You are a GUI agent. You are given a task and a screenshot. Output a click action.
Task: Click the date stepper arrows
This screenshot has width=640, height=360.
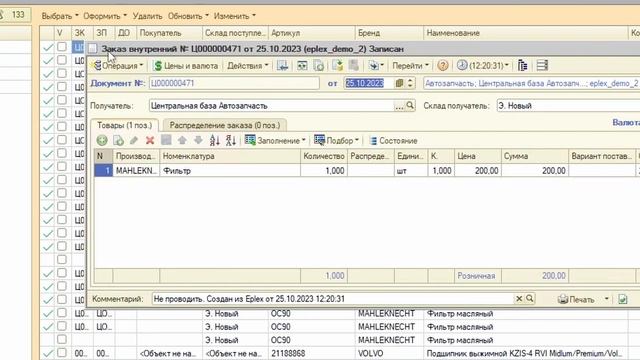410,83
